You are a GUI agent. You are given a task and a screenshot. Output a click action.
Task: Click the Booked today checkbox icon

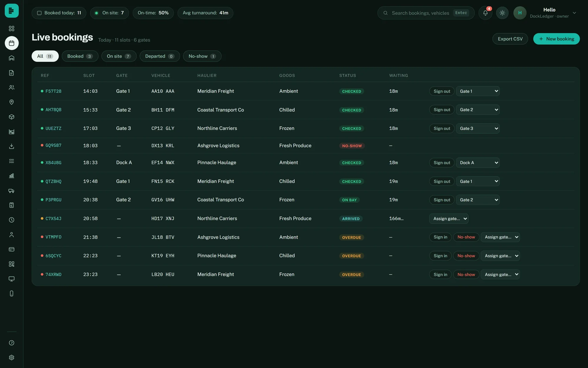click(x=39, y=13)
